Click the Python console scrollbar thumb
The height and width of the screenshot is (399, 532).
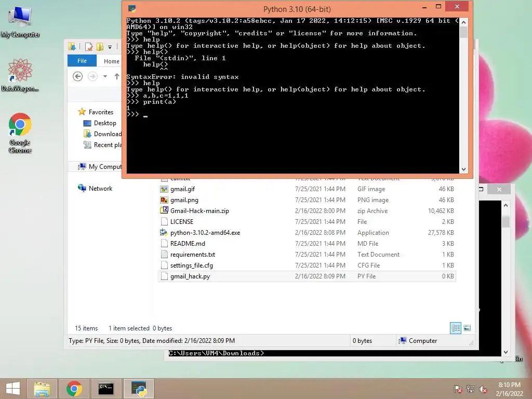click(463, 32)
